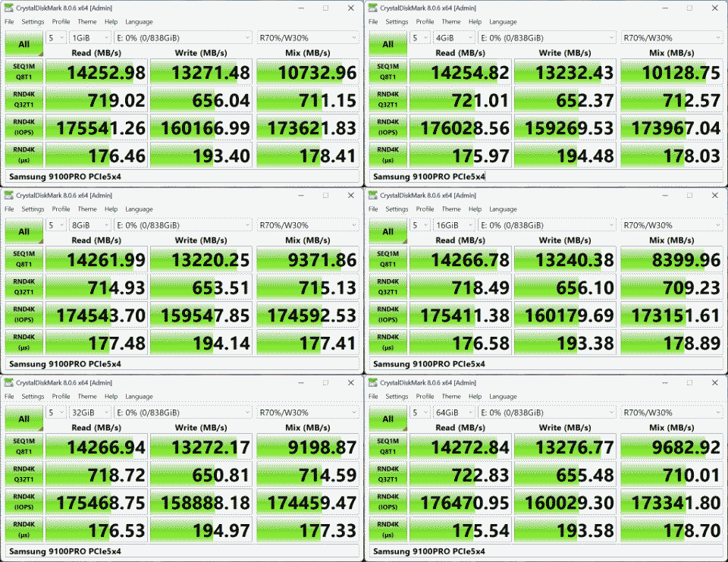Open Theme menu in the 16GiB window
The width and height of the screenshot is (728, 562).
pos(451,209)
